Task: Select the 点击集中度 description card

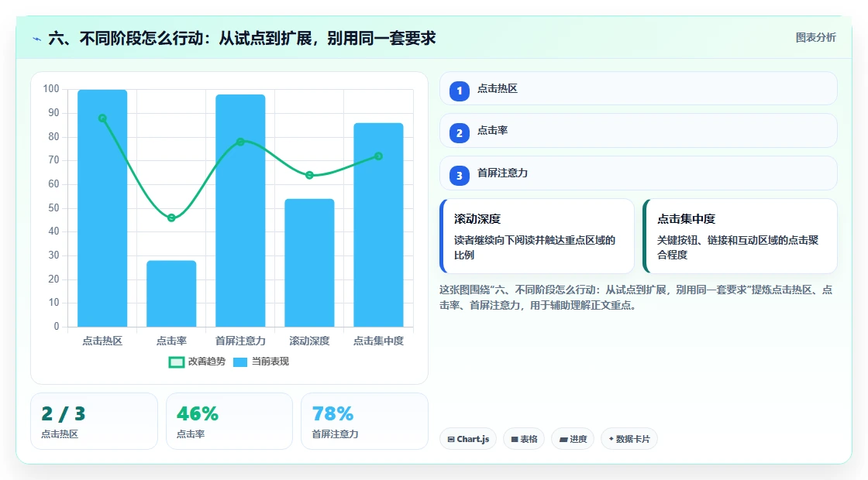Action: (x=740, y=236)
